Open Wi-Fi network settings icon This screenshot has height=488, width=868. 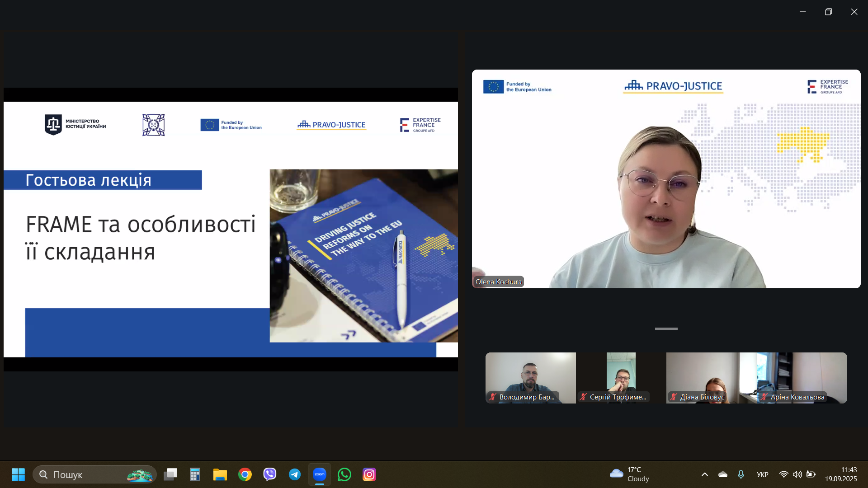tap(783, 474)
